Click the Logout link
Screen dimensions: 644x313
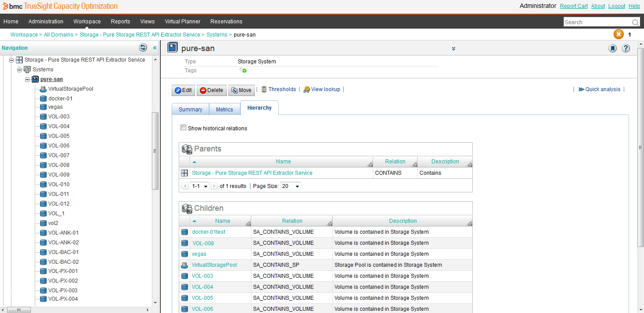617,6
